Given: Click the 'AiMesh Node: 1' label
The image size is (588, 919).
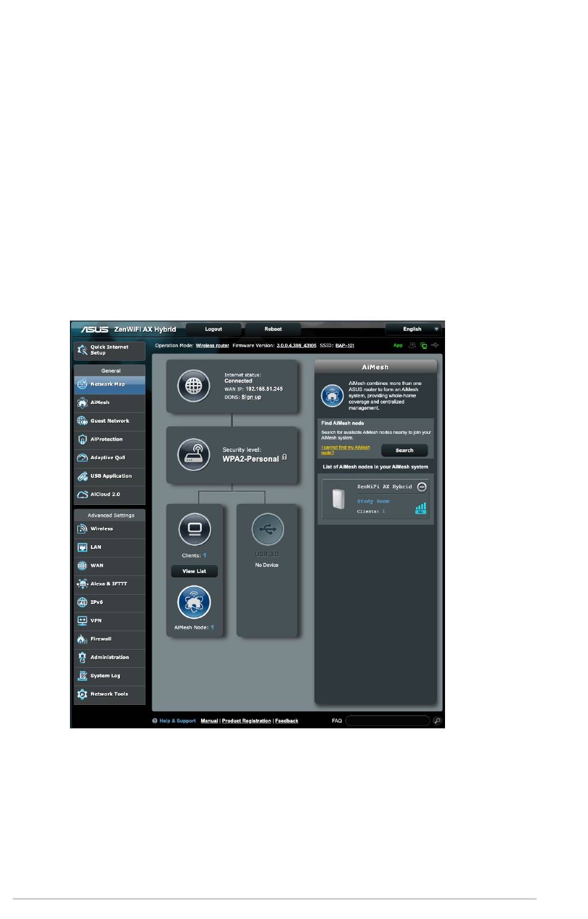Looking at the screenshot, I should (x=194, y=628).
